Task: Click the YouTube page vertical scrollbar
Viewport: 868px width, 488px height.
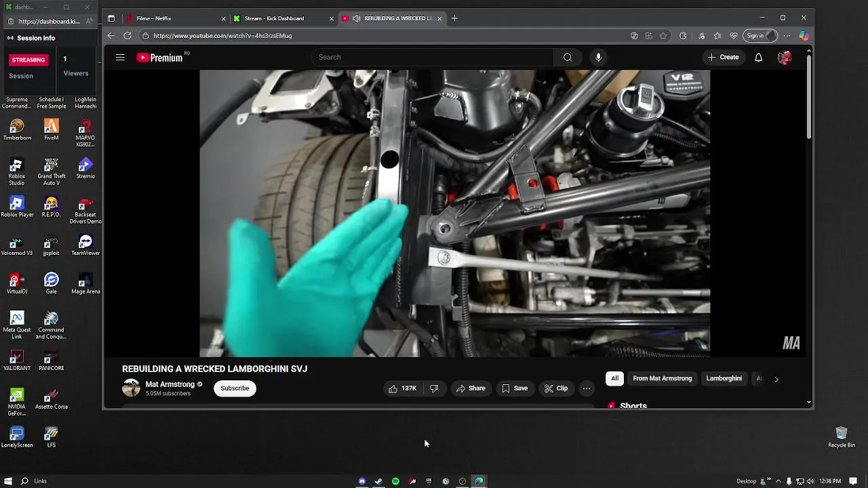Action: (x=809, y=98)
